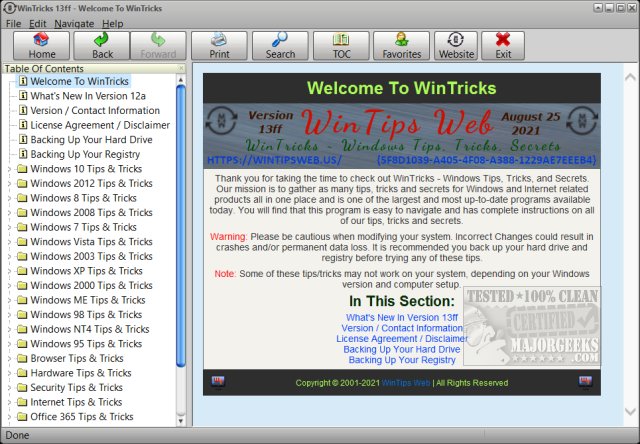Image resolution: width=640 pixels, height=444 pixels.
Task: Click the content pane scroll-down chevron
Action: (x=630, y=412)
